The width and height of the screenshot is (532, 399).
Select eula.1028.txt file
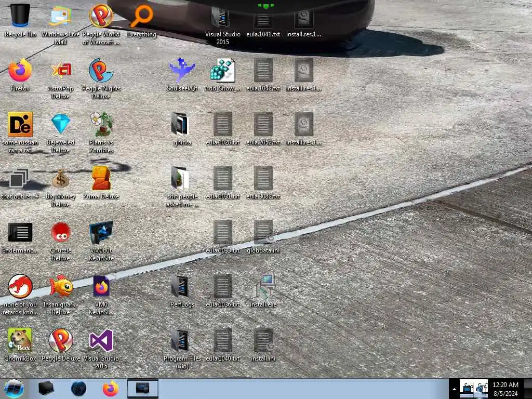pyautogui.click(x=222, y=129)
